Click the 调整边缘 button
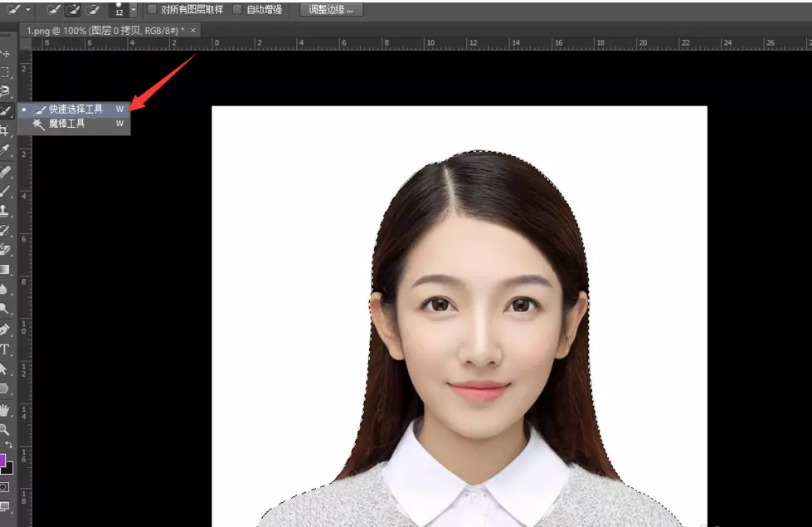 (x=331, y=10)
